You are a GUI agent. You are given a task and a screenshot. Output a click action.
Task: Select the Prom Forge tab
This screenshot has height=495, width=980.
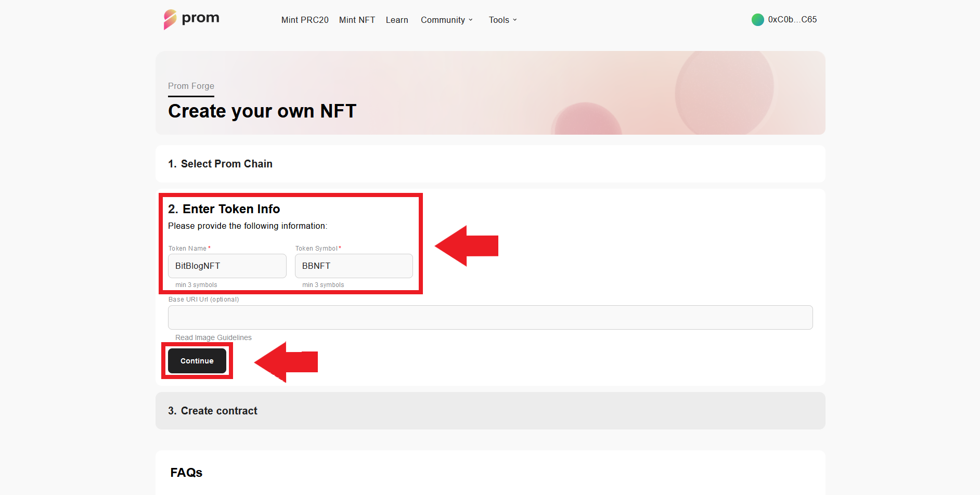(x=191, y=86)
